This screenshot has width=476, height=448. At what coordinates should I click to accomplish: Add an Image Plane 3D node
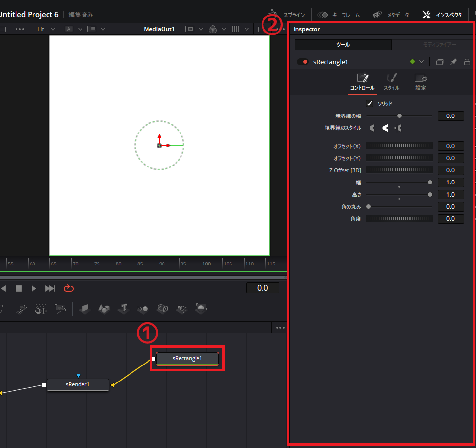[x=84, y=309]
